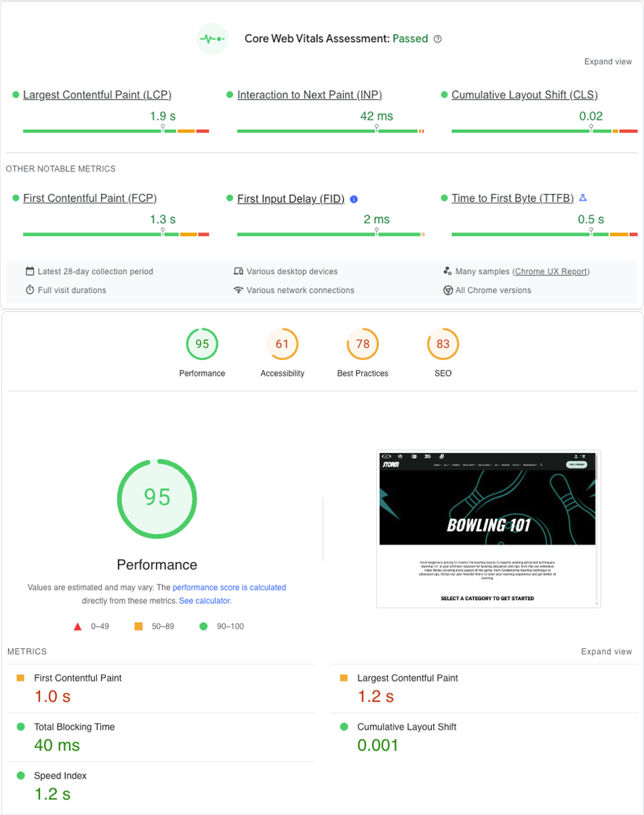
Task: Click the wifi icon beside network connections
Action: pyautogui.click(x=239, y=290)
